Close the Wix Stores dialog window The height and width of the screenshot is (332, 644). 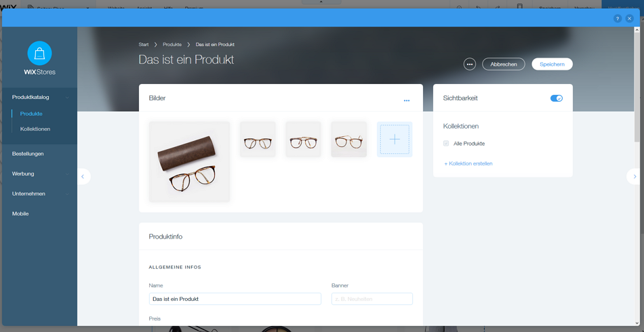(629, 18)
